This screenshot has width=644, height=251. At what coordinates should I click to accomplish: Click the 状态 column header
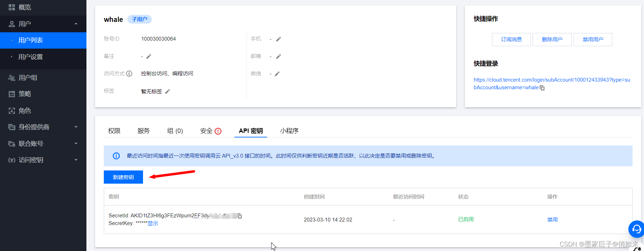tap(463, 197)
